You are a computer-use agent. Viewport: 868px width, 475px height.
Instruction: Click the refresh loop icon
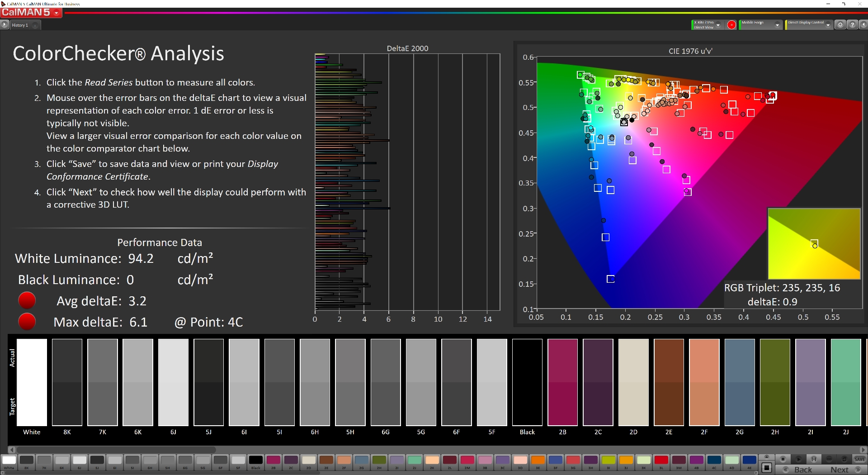(844, 459)
